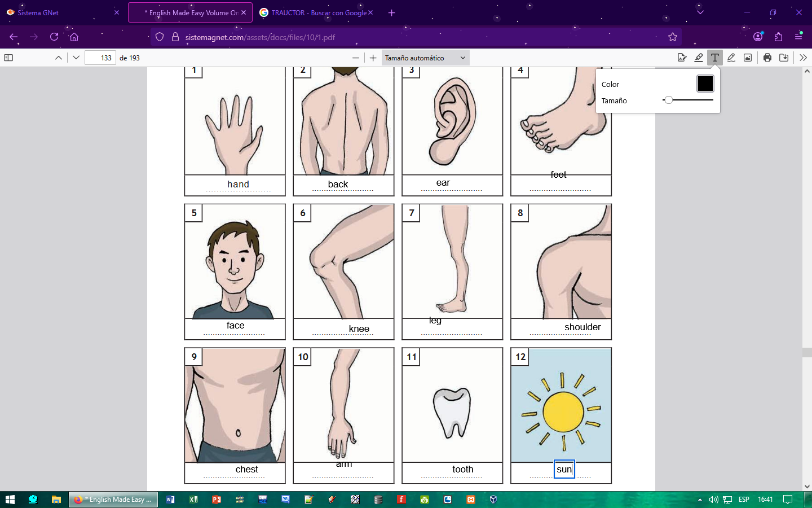
Task: Open the signature tool in PDF toolbar
Action: (x=682, y=58)
